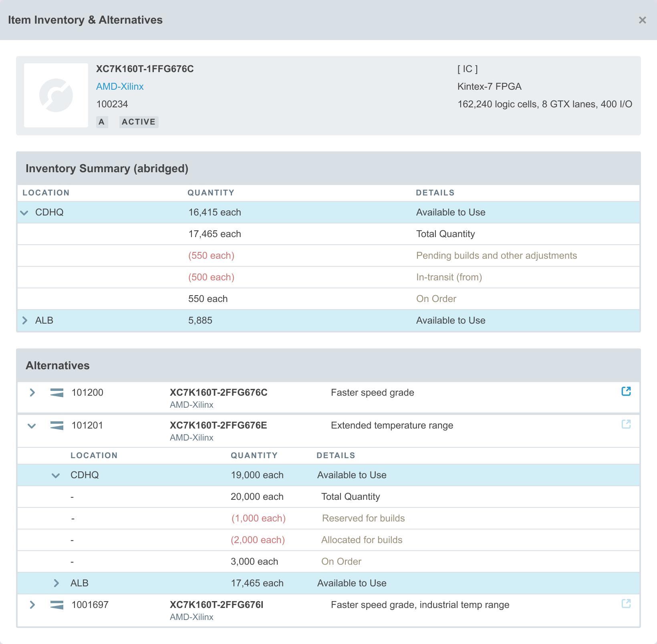Click Faster speed grade, industrial temp range
This screenshot has height=644, width=657.
coord(420,605)
